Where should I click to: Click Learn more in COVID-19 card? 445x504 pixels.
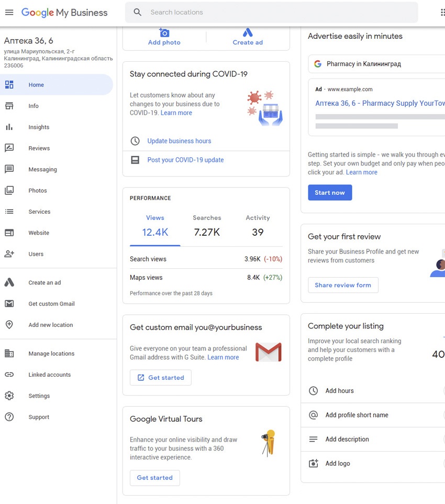[x=176, y=113]
